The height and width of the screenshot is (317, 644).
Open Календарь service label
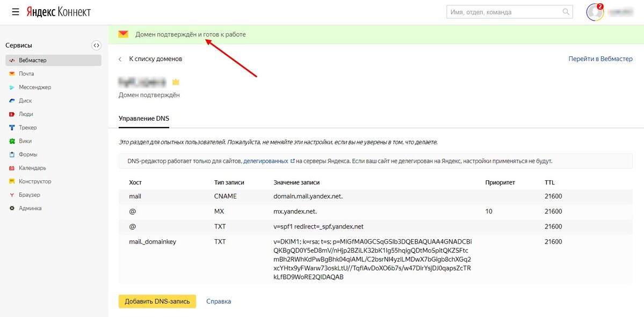coord(32,168)
